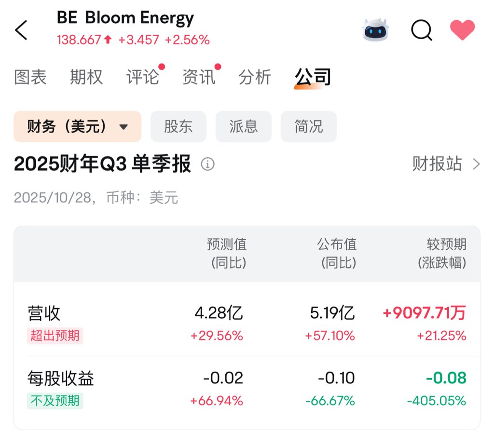Open the 评论 tab
This screenshot has height=448, width=494.
click(143, 77)
